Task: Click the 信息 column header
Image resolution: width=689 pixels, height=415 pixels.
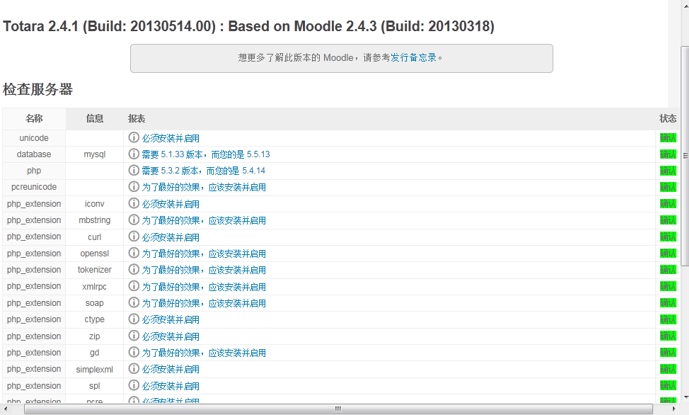Action: (94, 118)
